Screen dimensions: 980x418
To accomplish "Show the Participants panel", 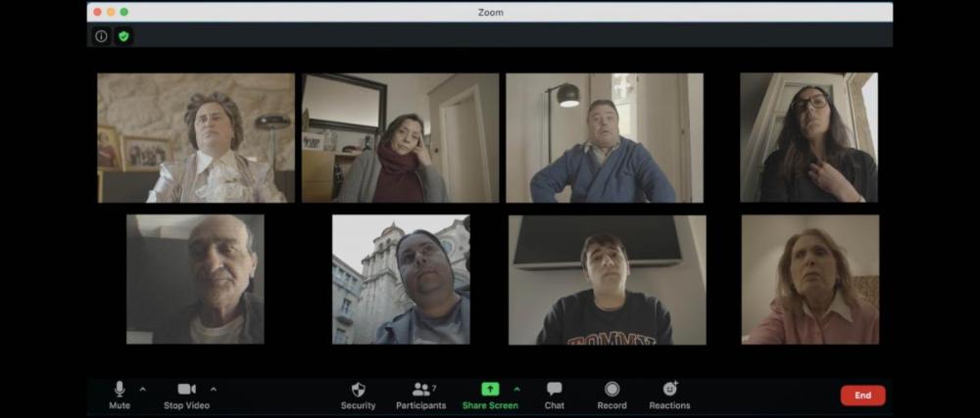I will click(x=421, y=395).
